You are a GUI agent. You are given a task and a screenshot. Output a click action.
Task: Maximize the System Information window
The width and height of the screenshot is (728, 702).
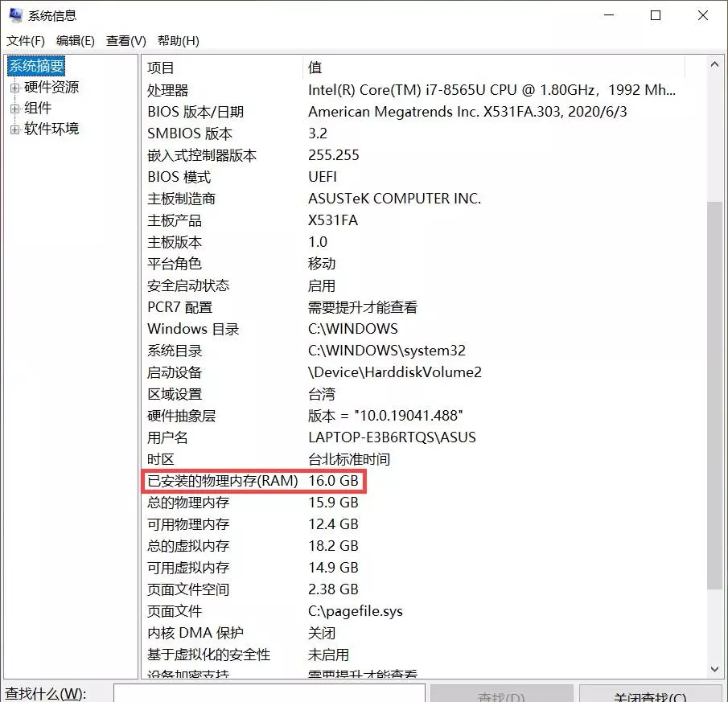656,15
